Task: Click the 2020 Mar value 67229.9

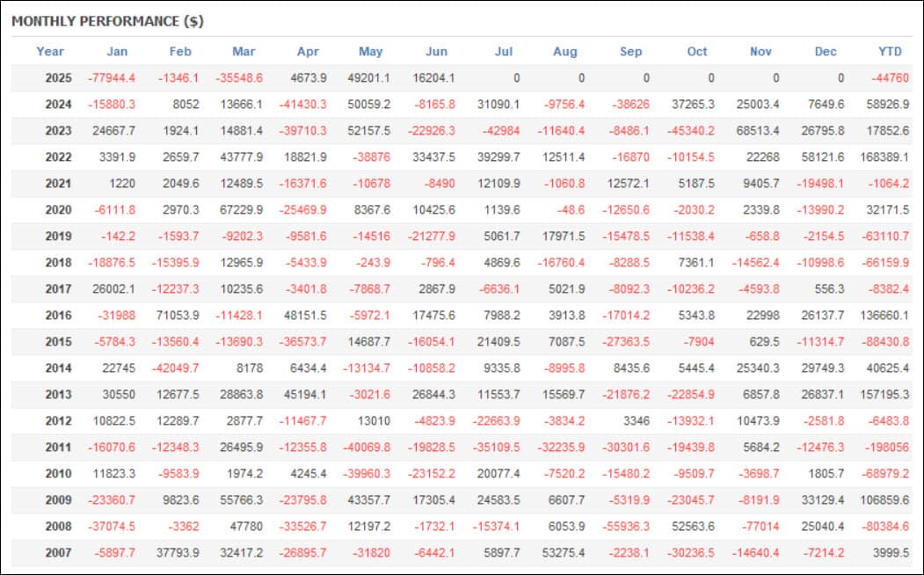Action: pyautogui.click(x=242, y=210)
